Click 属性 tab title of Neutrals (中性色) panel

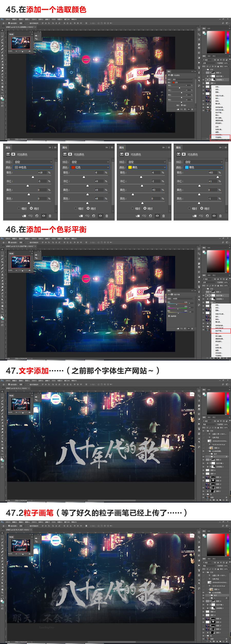pyautogui.click(x=8, y=148)
